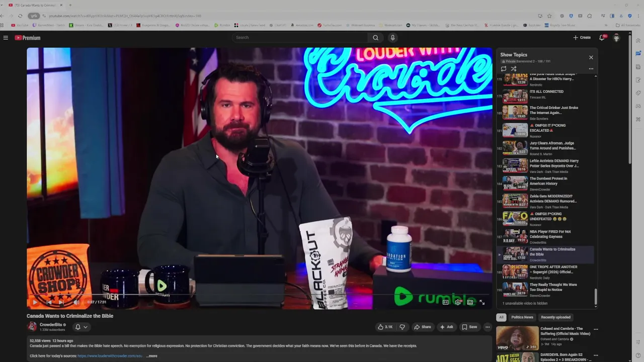Image resolution: width=644 pixels, height=362 pixels.
Task: Skip to next video in player
Action: 61,302
